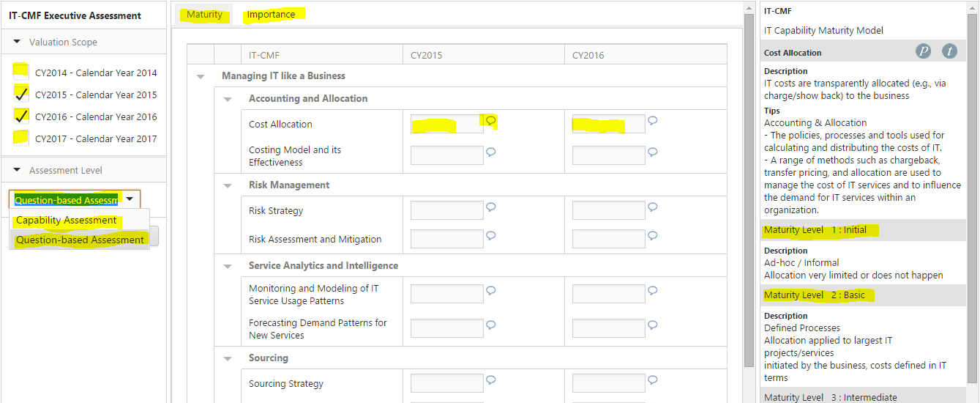Collapse the Managing IT like a Business group
The image size is (980, 403).
(x=201, y=76)
